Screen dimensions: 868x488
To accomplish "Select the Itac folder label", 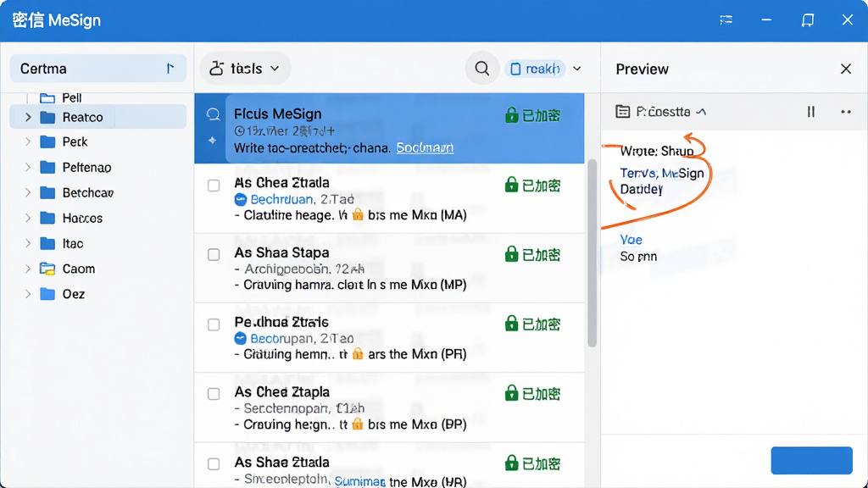I will click(x=73, y=243).
